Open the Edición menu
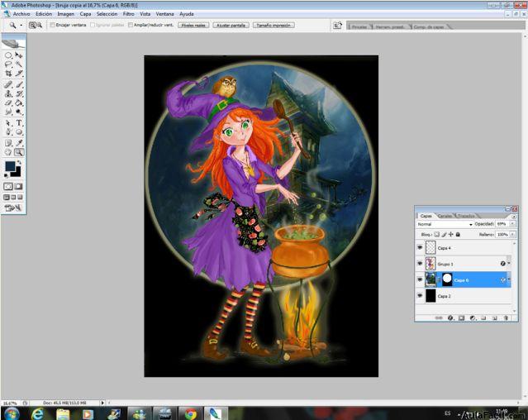Image resolution: width=528 pixels, height=420 pixels. [44, 14]
